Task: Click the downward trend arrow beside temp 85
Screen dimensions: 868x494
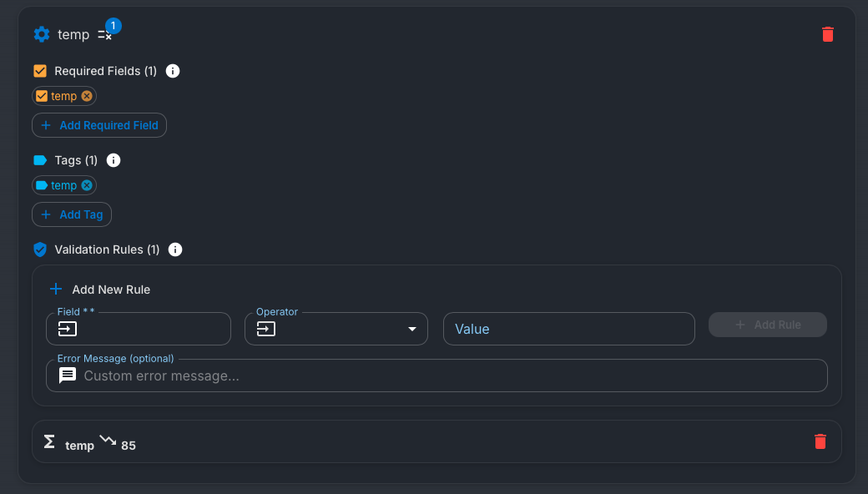Action: click(107, 440)
